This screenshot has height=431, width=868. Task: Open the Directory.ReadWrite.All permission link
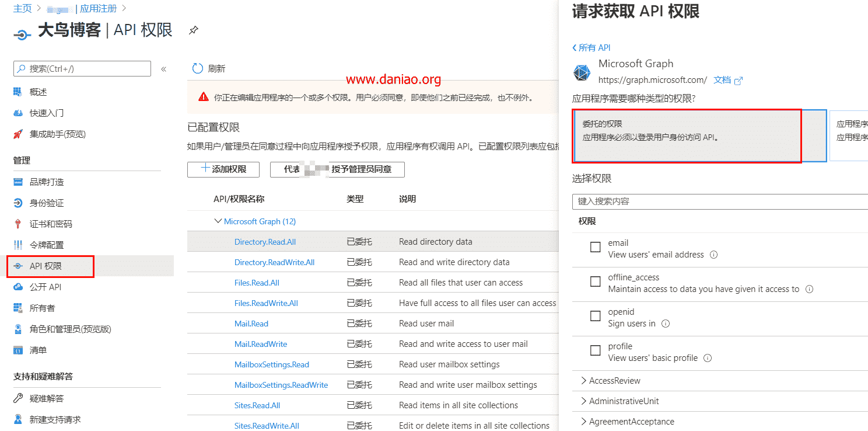coord(274,262)
